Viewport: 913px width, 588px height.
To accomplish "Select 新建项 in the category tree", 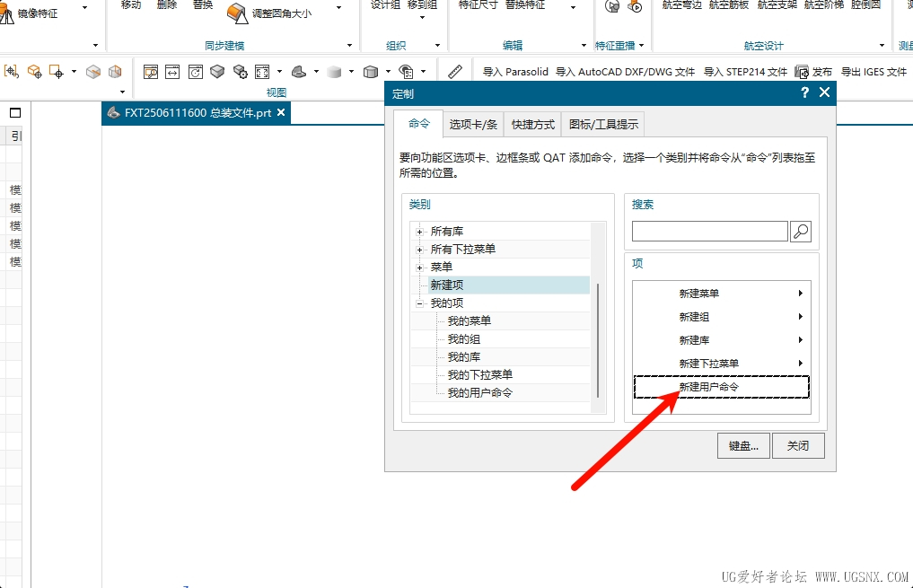I will [x=446, y=285].
